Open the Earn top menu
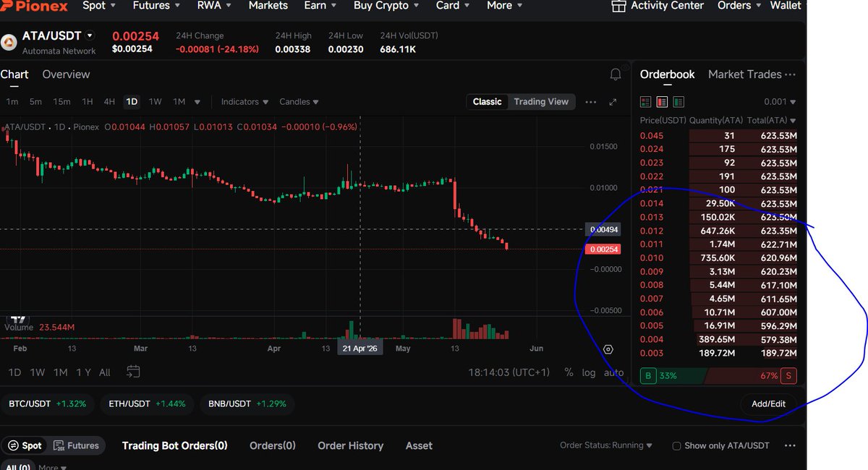The height and width of the screenshot is (470, 868). tap(321, 6)
